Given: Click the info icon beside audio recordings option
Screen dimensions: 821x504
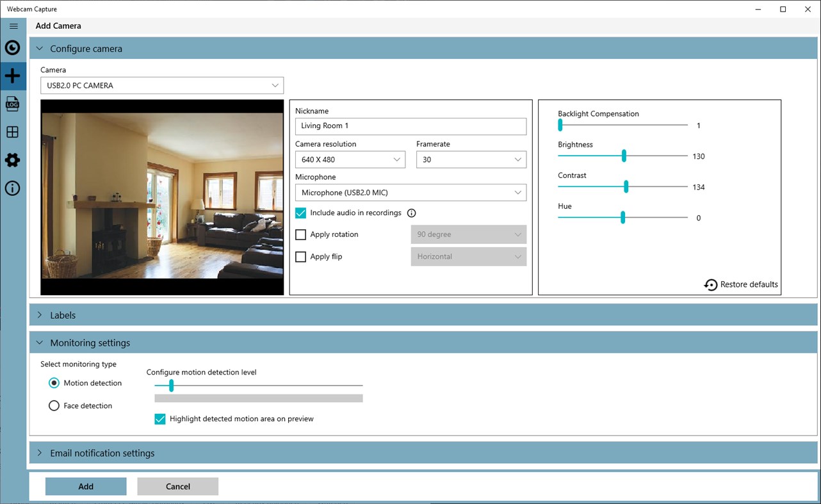Looking at the screenshot, I should 412,213.
